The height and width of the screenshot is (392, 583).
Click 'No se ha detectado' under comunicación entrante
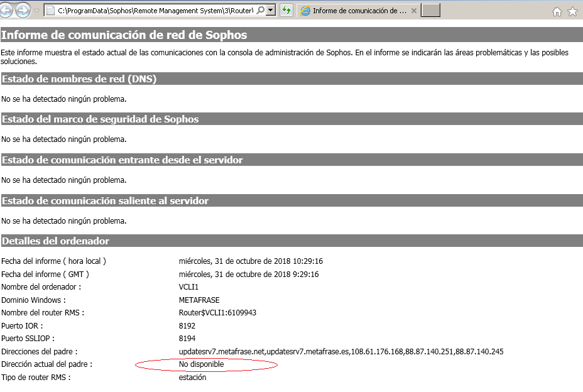pyautogui.click(x=63, y=180)
